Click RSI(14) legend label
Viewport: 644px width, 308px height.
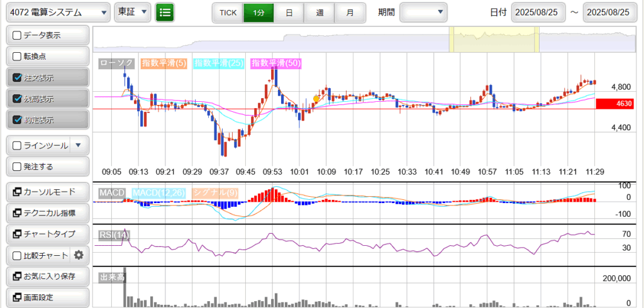click(114, 235)
